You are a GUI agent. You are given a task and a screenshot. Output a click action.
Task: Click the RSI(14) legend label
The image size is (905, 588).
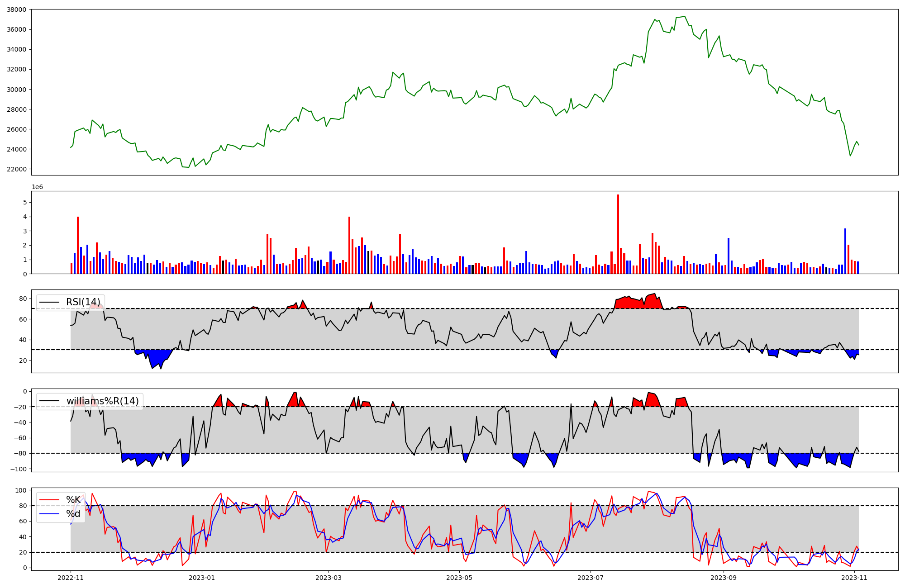(x=84, y=302)
